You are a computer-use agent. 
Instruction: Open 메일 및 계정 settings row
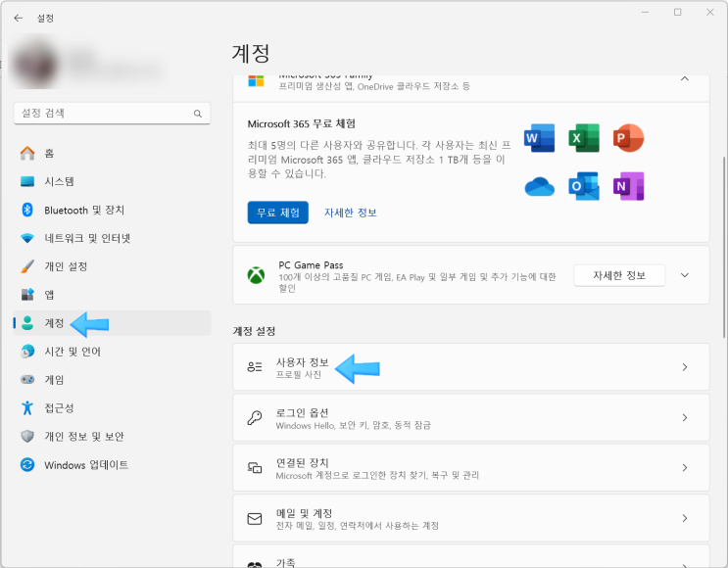click(470, 518)
